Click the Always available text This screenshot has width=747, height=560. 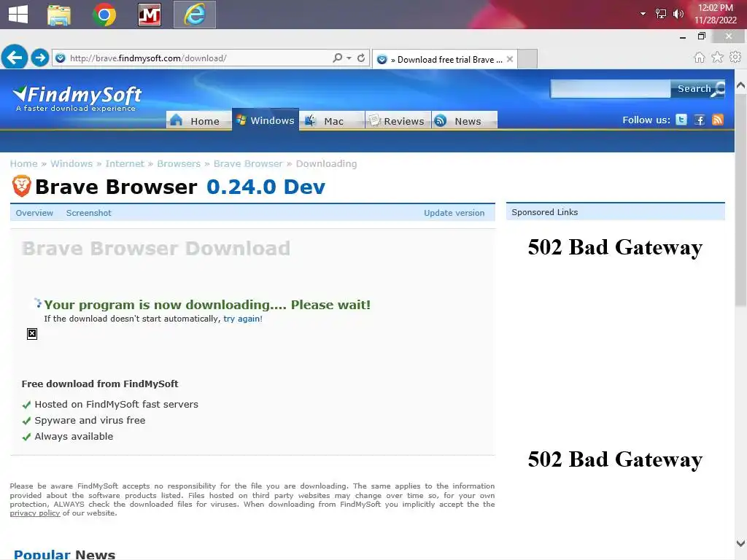click(x=74, y=437)
